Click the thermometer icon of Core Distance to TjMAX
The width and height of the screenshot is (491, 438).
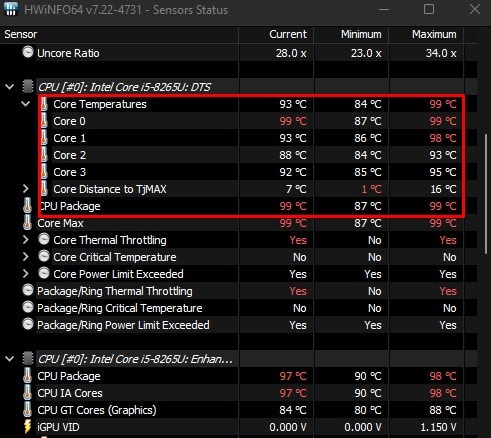click(x=44, y=189)
